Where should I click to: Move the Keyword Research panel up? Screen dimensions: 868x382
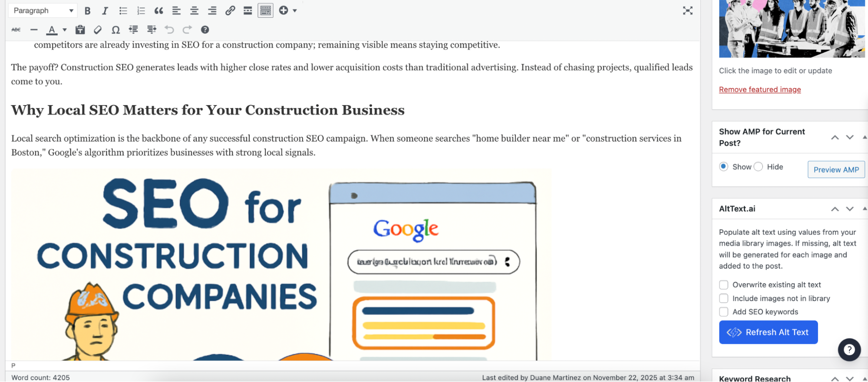coord(835,379)
